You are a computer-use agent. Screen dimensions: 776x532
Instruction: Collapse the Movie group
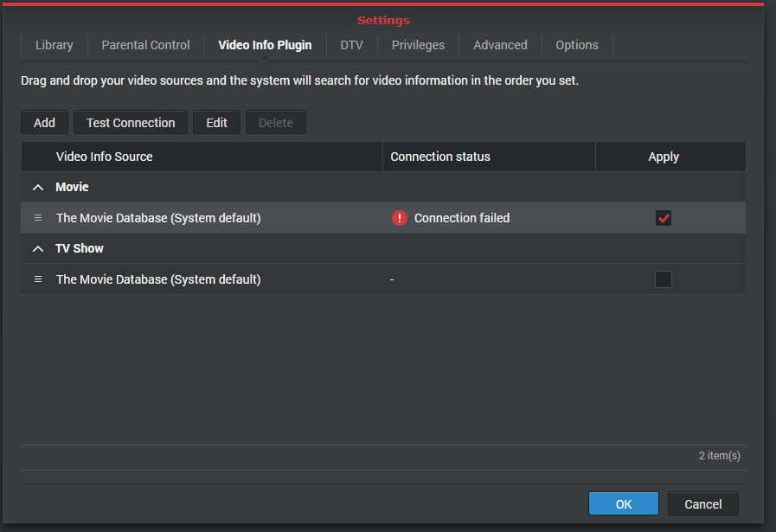pyautogui.click(x=37, y=187)
